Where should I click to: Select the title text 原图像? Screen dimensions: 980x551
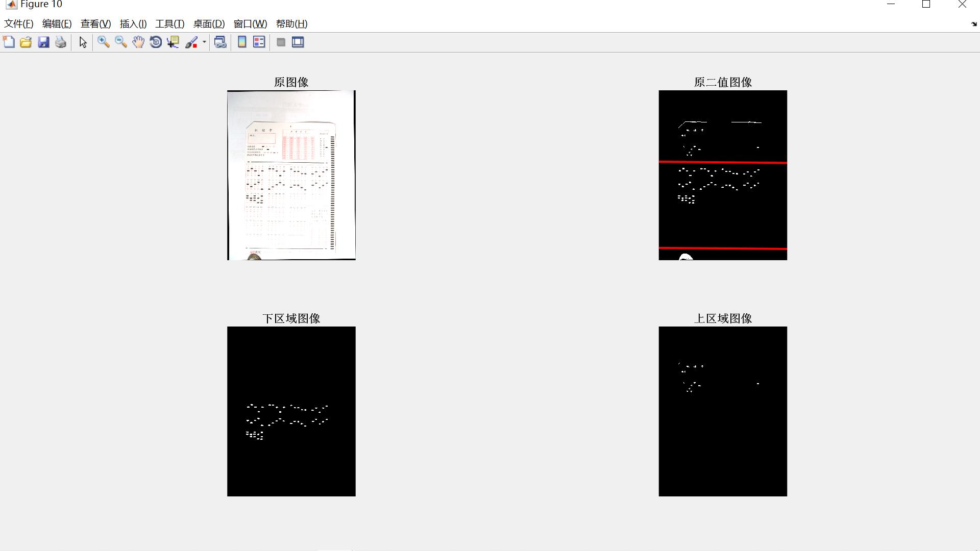(x=291, y=82)
